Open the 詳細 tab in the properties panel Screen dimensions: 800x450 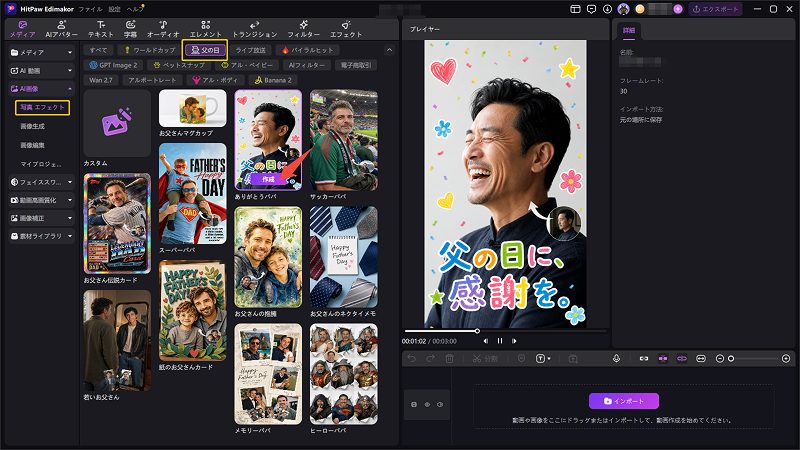tap(629, 31)
